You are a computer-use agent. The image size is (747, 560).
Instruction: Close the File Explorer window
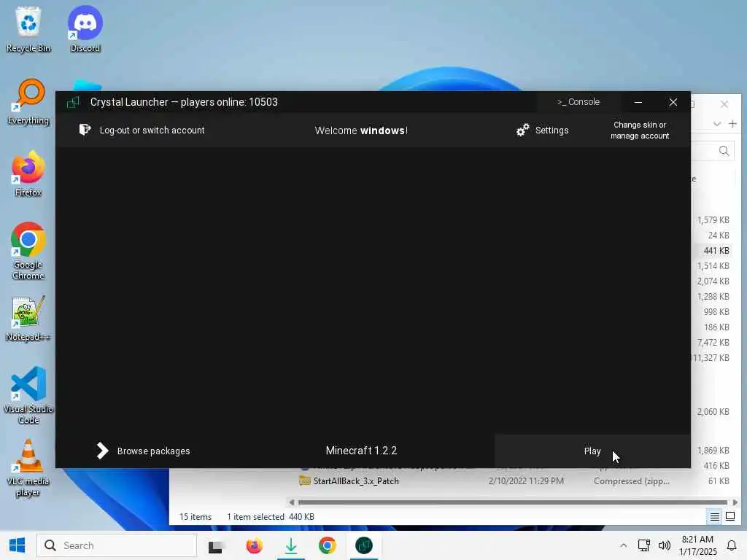click(x=724, y=104)
